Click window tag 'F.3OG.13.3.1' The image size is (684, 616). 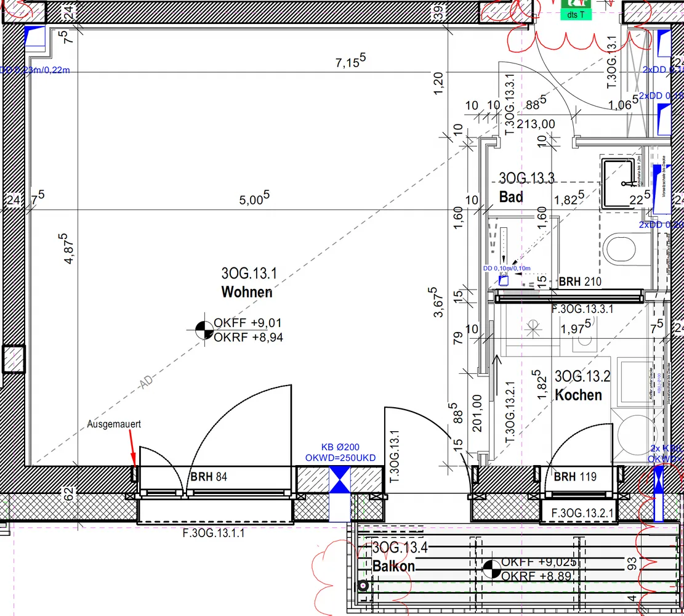click(582, 309)
